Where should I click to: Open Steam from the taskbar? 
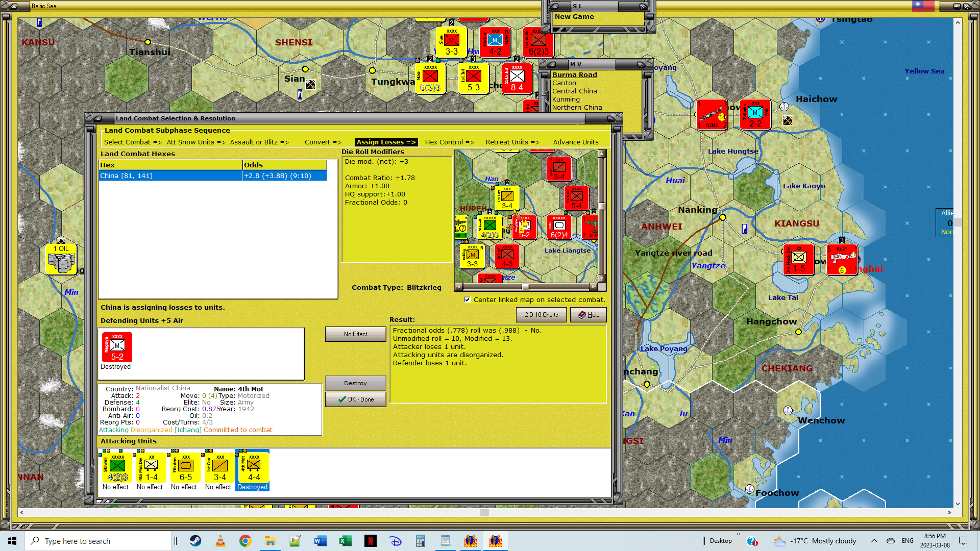tap(195, 541)
